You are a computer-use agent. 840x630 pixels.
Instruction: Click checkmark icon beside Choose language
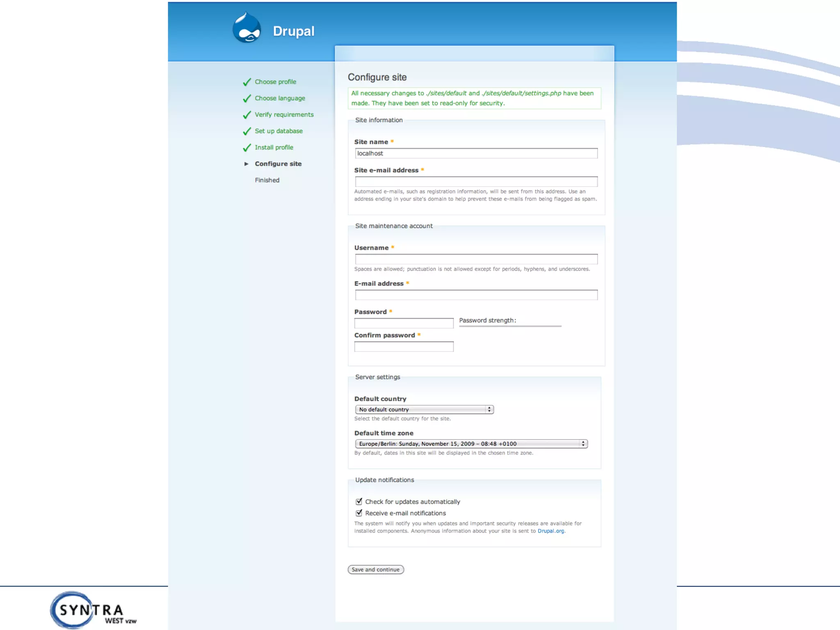tap(247, 98)
